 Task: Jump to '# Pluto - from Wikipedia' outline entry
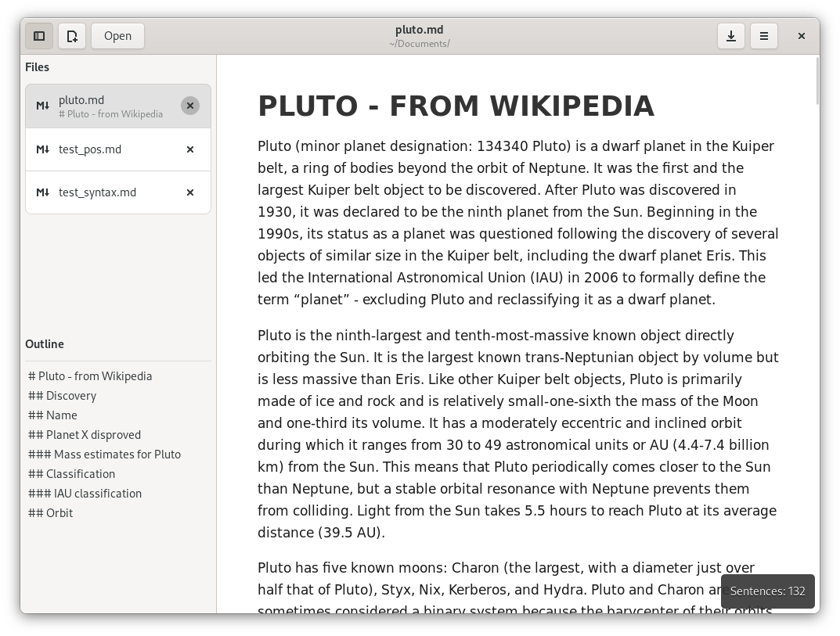[90, 376]
